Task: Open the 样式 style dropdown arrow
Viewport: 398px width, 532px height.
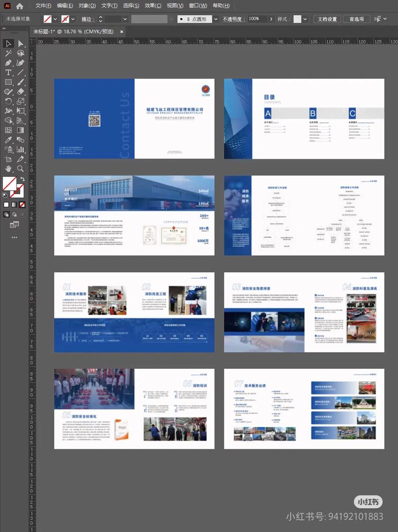Action: coord(305,19)
